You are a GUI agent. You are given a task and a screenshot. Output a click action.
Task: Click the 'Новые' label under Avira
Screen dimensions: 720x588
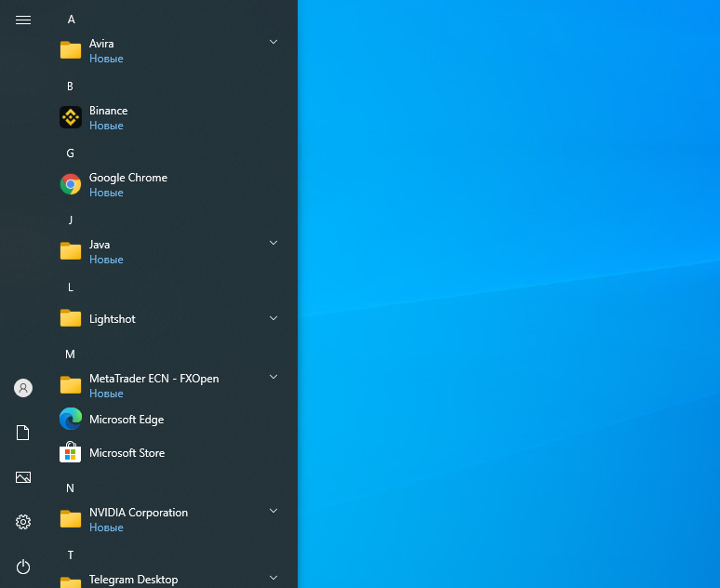tap(106, 59)
